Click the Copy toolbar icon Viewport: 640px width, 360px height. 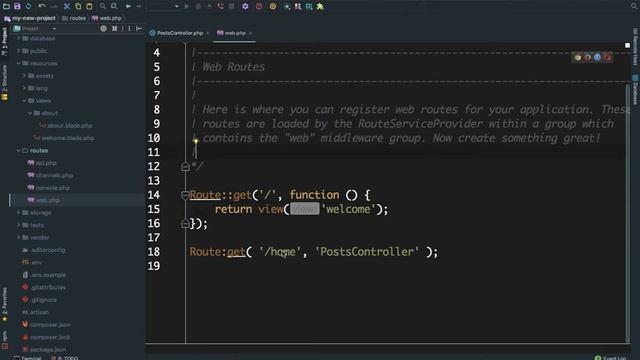[x=78, y=6]
